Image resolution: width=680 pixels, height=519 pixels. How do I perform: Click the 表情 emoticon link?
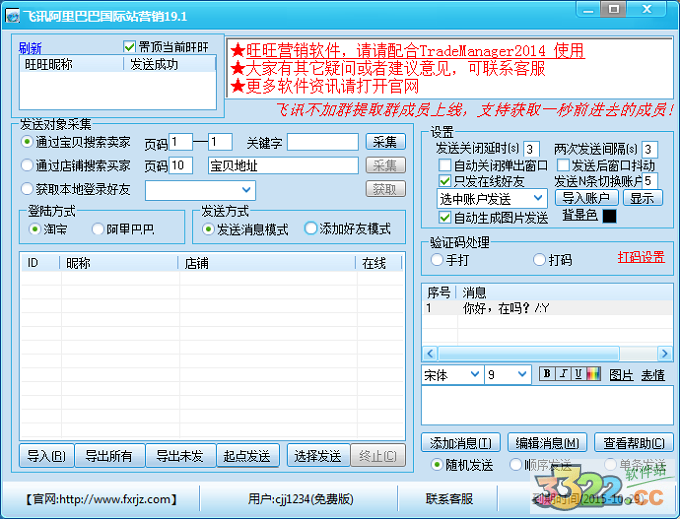(x=652, y=375)
